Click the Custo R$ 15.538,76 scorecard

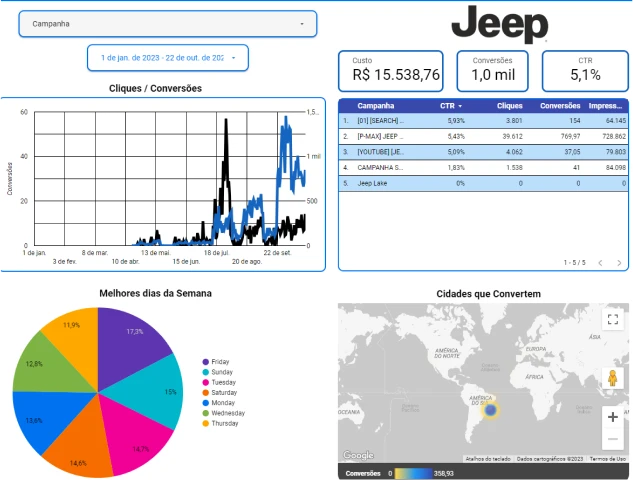pos(391,71)
